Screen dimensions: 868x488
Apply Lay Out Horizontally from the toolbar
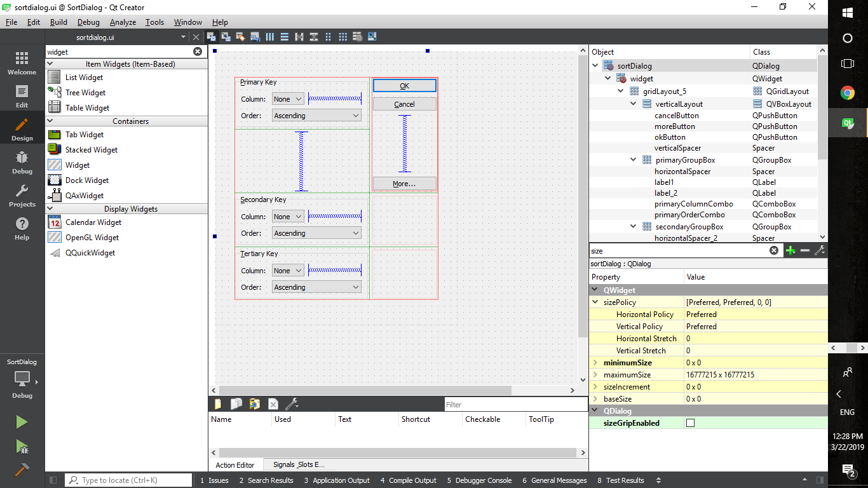tap(269, 37)
